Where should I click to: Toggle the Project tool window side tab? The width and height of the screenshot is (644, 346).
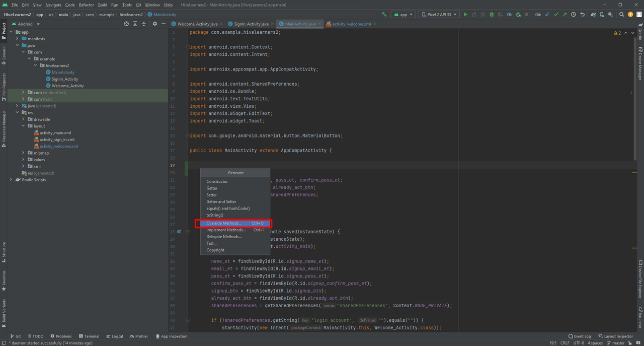[4, 31]
